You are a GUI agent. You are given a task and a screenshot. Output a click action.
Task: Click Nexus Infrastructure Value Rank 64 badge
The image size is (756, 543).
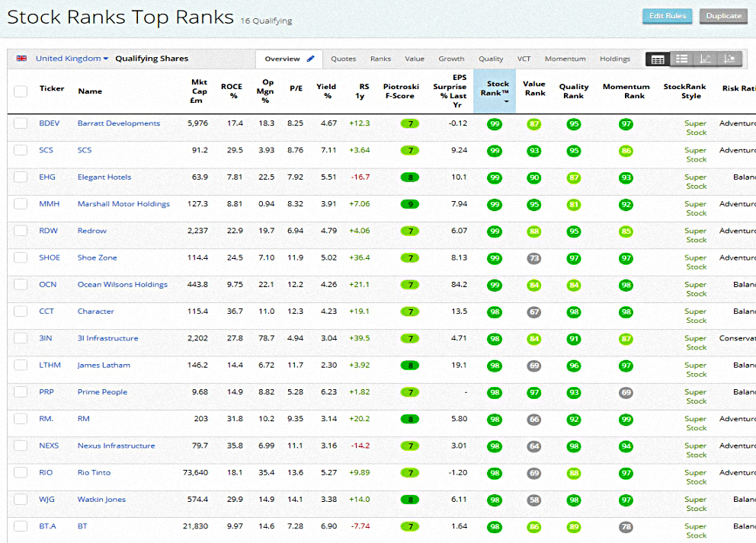[533, 446]
